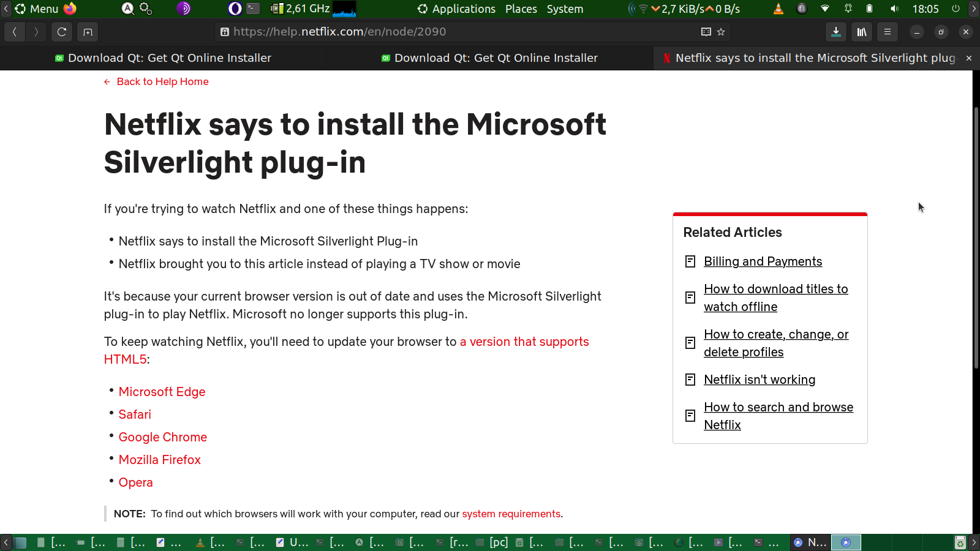Toggle reader view in the address bar
Screen dimensions: 980x551
[706, 32]
